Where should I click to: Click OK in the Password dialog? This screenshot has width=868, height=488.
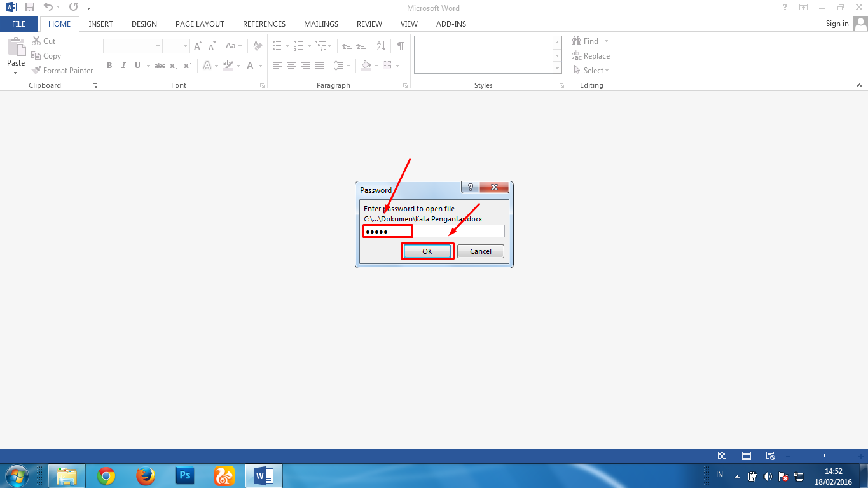(x=427, y=251)
